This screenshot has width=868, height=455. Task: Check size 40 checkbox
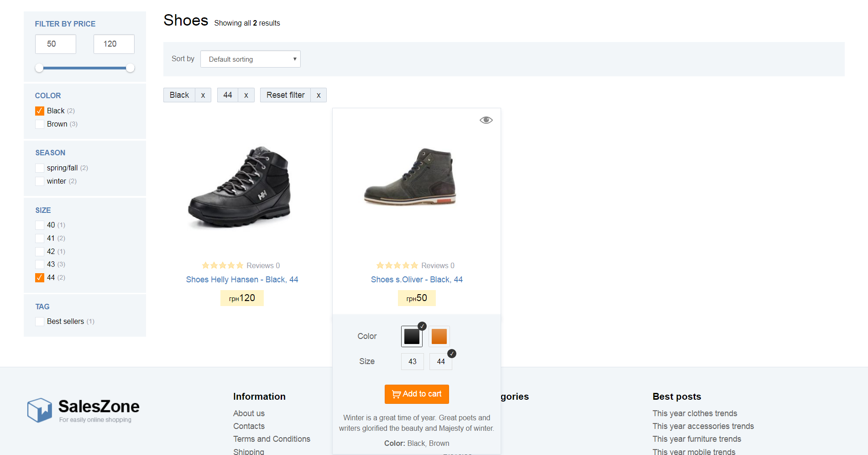click(40, 225)
